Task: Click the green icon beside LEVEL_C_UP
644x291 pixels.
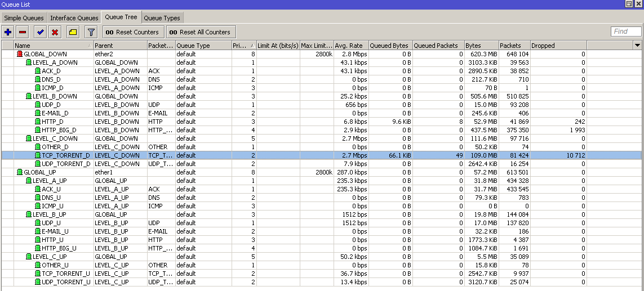Action: click(x=28, y=257)
